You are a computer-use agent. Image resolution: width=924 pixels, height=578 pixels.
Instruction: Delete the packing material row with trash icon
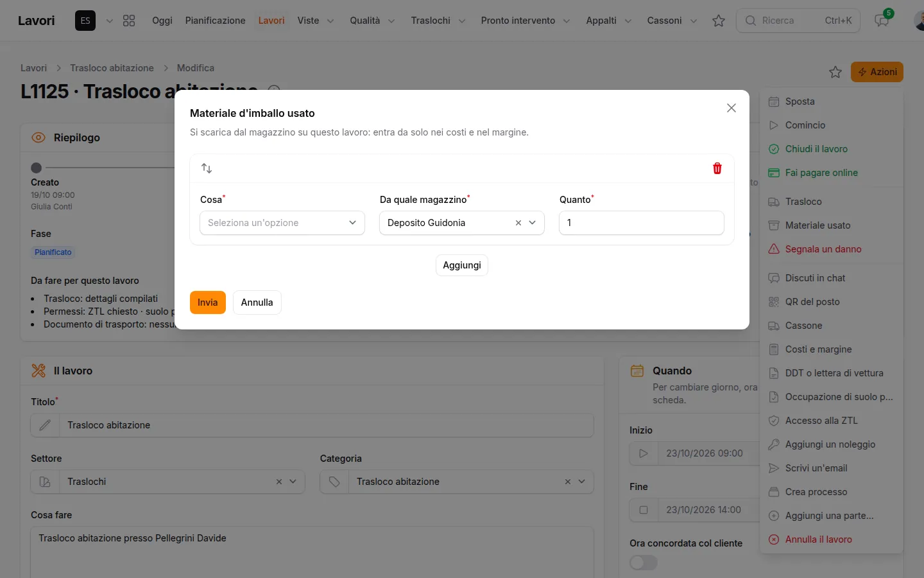pyautogui.click(x=717, y=168)
